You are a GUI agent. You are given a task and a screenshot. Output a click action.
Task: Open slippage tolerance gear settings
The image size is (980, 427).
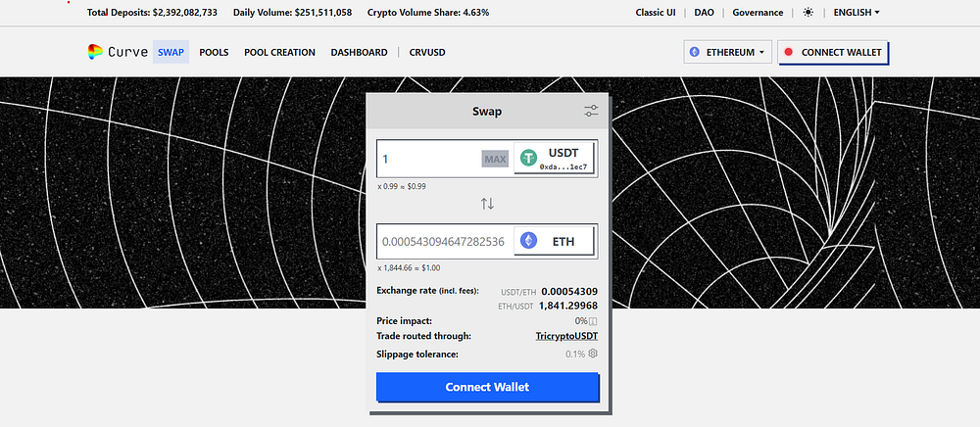pyautogui.click(x=593, y=354)
